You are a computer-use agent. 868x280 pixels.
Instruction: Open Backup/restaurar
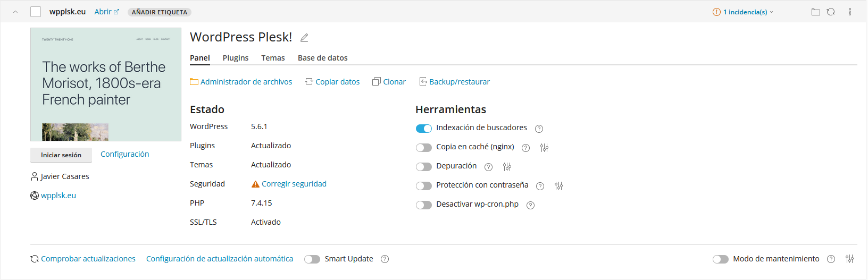point(455,82)
